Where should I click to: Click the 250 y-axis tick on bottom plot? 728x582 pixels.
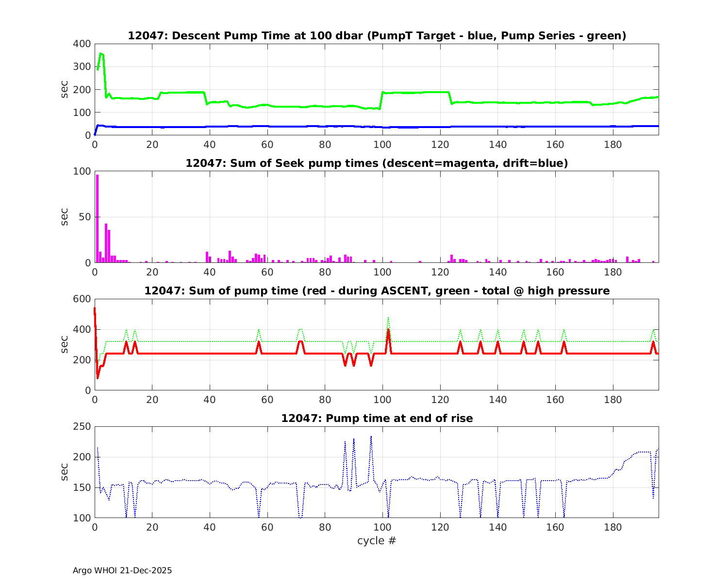82,427
